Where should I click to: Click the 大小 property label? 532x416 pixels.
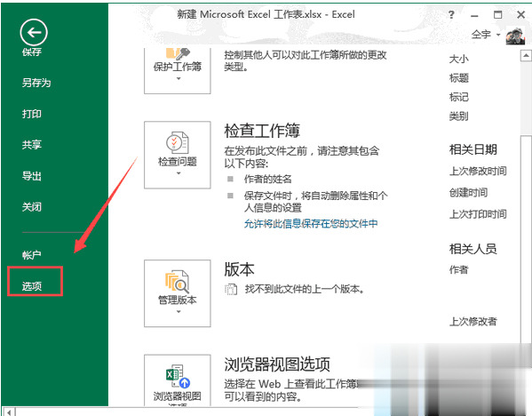coord(458,59)
